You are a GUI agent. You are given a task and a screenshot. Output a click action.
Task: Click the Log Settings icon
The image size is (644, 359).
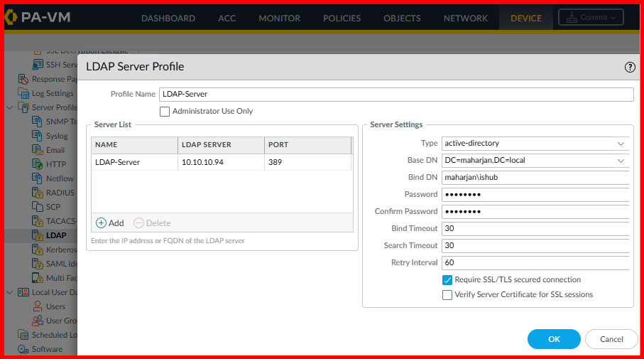[x=24, y=93]
